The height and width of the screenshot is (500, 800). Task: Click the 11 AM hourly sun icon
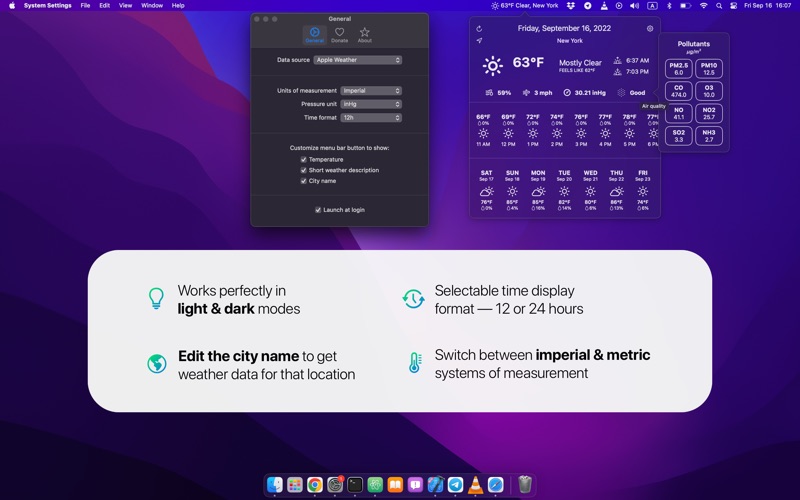click(x=483, y=134)
